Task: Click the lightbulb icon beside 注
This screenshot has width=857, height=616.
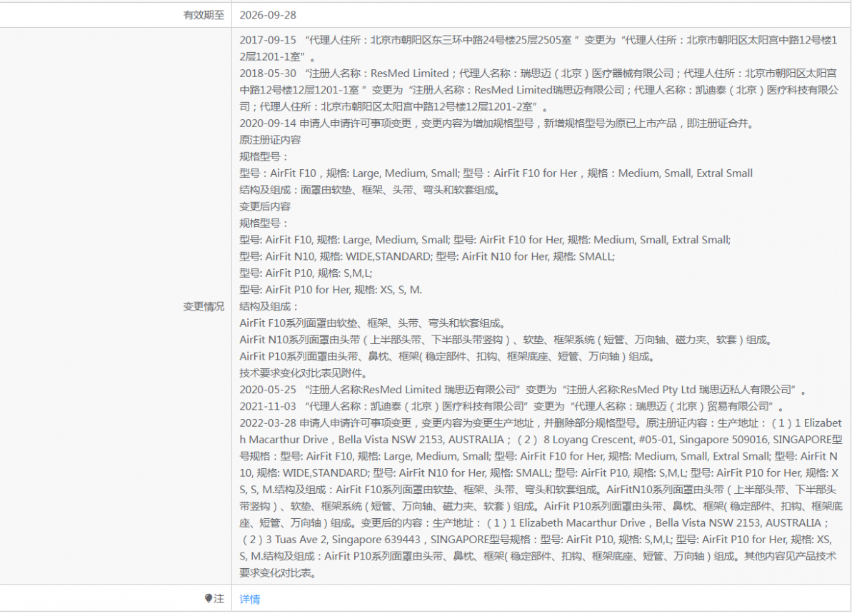Action: coord(209,599)
